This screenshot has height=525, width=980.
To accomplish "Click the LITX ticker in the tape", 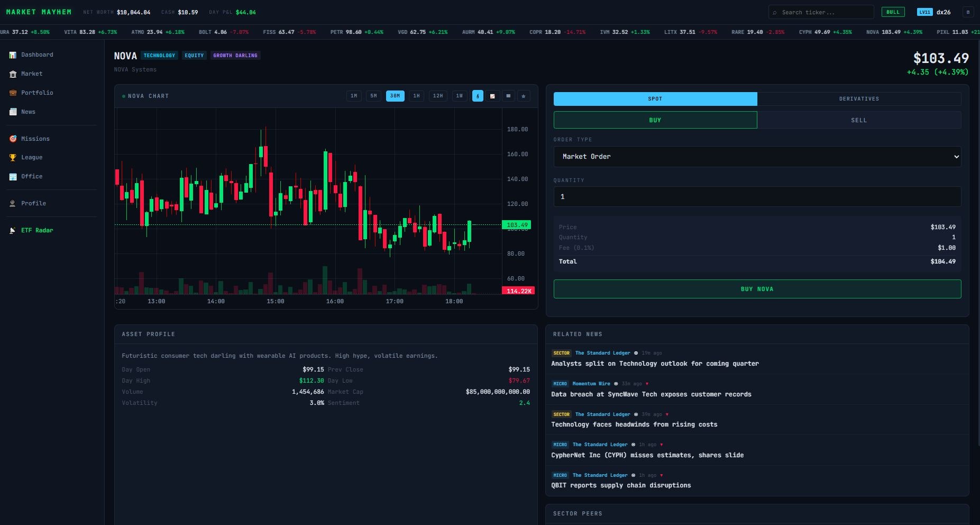I will click(x=690, y=32).
